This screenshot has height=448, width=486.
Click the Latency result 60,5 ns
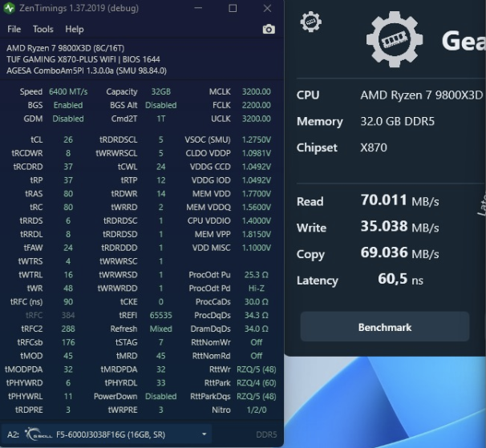pos(400,279)
